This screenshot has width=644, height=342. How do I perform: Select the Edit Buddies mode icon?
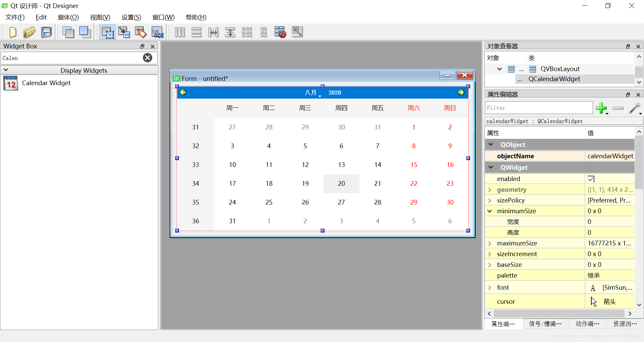click(141, 32)
